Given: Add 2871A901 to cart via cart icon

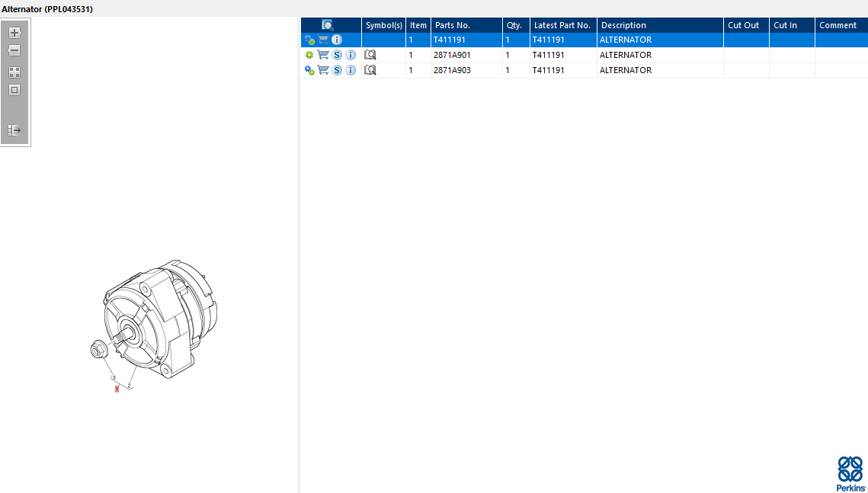Looking at the screenshot, I should point(323,55).
